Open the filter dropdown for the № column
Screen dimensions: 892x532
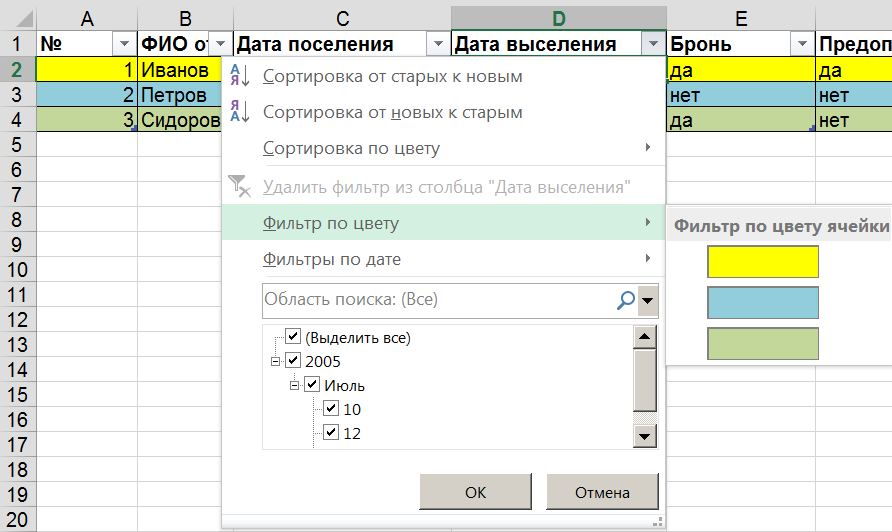pos(124,44)
